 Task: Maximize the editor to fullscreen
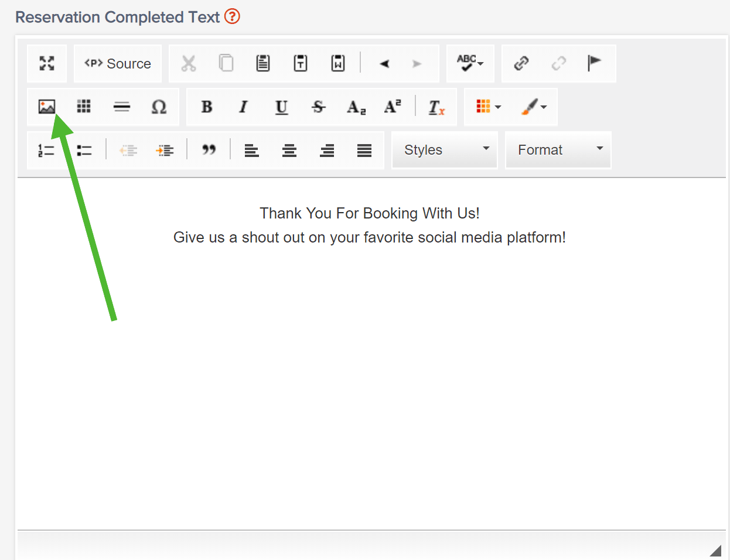pos(46,63)
